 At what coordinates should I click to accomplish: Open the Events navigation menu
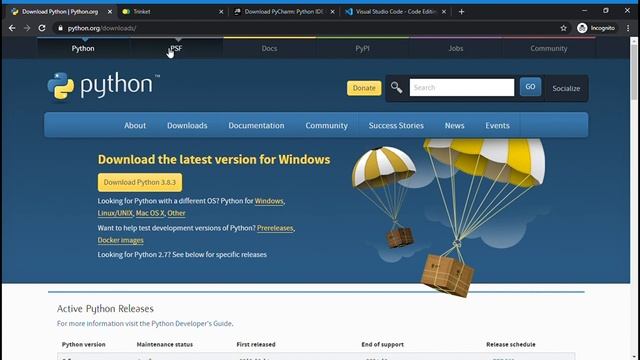point(497,125)
